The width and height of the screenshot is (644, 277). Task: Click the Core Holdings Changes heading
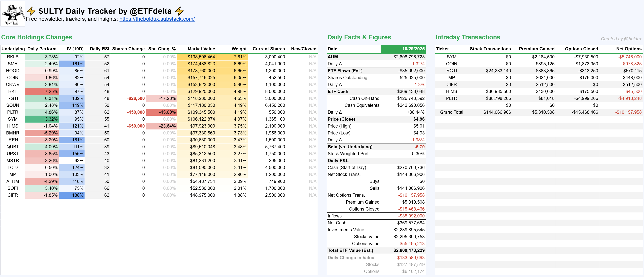tap(37, 37)
